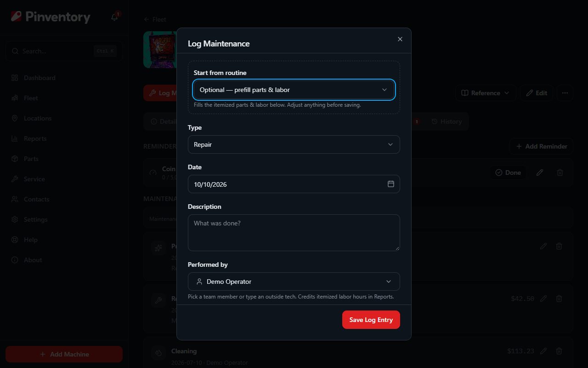Click the trash icon beside the Done button
Viewport: 588px width, 368px height.
pyautogui.click(x=560, y=172)
